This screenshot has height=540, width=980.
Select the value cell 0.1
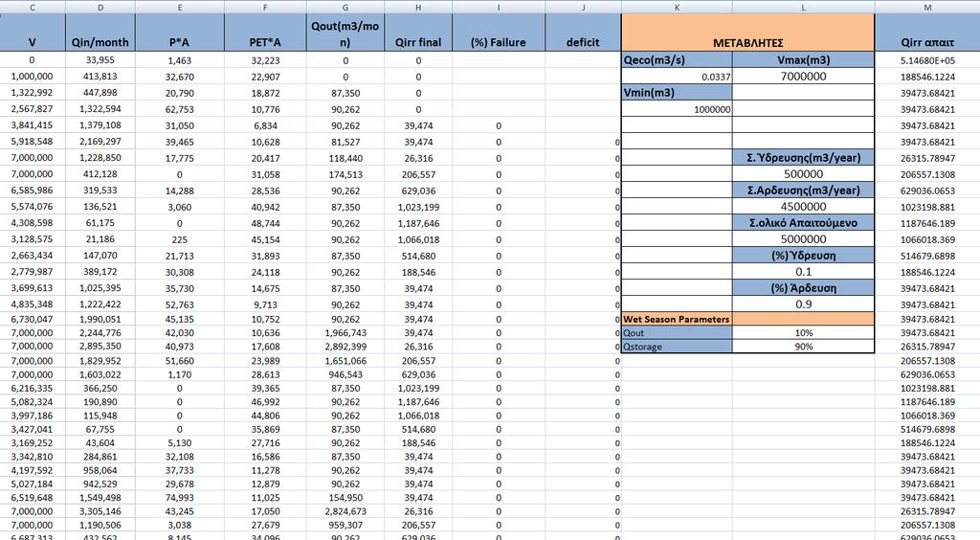[803, 271]
